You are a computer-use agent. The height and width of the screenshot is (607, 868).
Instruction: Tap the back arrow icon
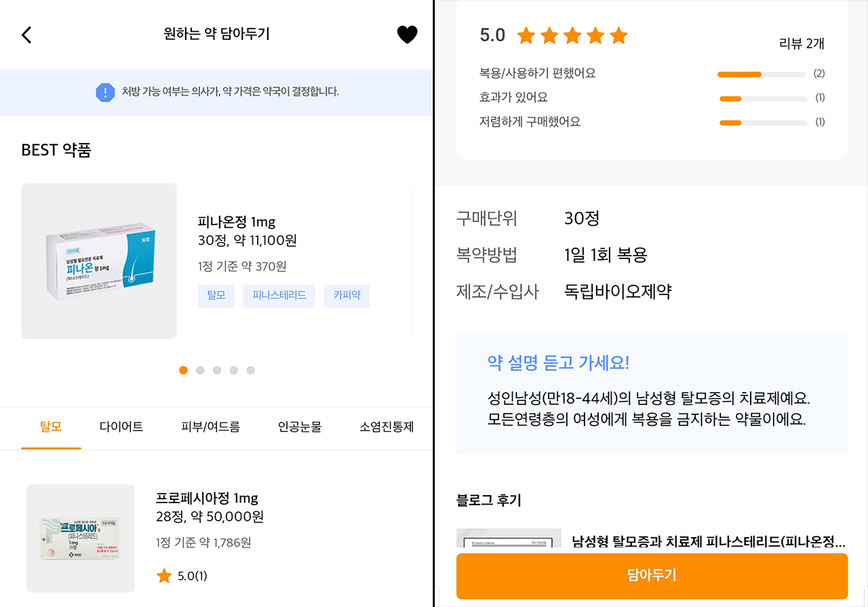pyautogui.click(x=26, y=35)
